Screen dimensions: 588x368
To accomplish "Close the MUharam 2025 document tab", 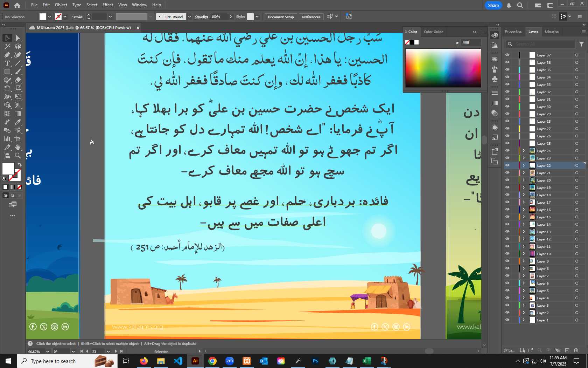I will coord(138,28).
